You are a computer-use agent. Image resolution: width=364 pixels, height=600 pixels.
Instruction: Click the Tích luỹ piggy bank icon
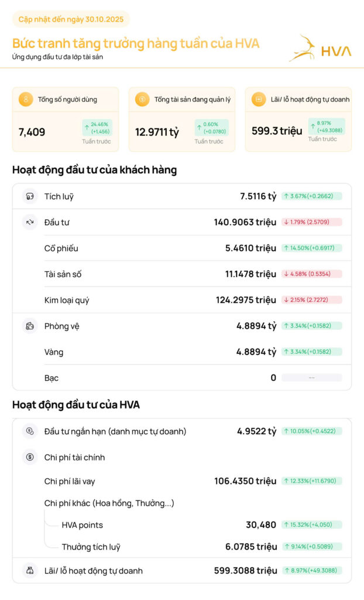tap(30, 196)
